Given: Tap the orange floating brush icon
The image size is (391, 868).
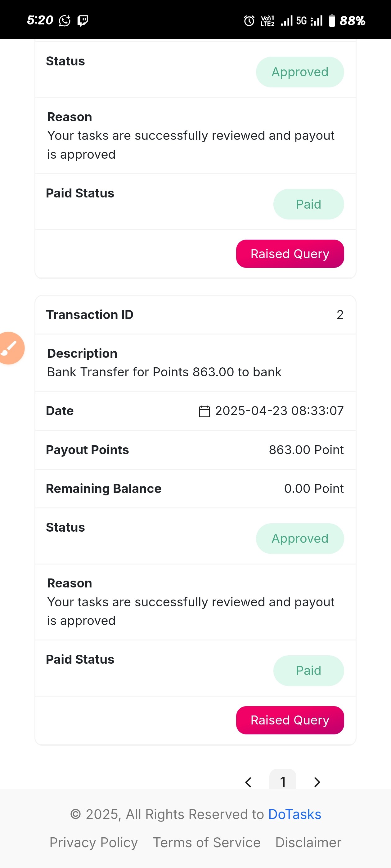Looking at the screenshot, I should point(11,348).
